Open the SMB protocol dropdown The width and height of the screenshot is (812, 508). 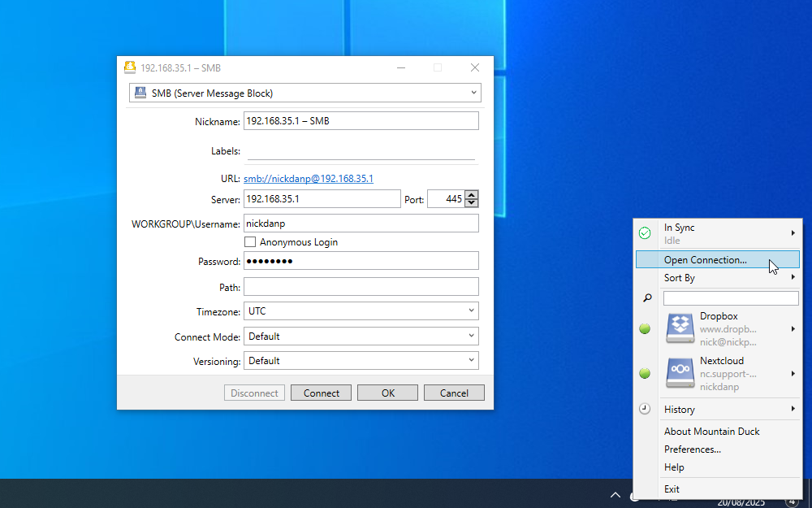pos(305,93)
